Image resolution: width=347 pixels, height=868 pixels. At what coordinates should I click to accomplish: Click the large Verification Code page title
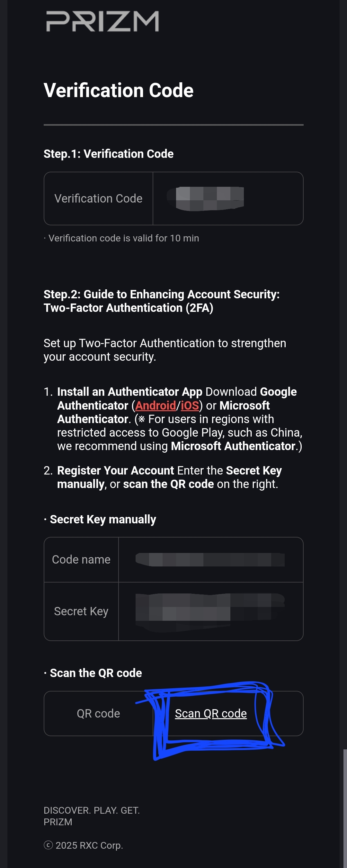tap(119, 90)
